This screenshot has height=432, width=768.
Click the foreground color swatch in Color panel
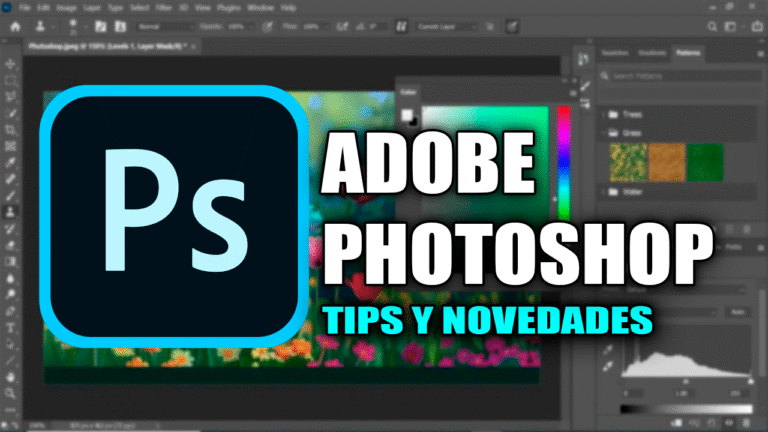point(407,115)
